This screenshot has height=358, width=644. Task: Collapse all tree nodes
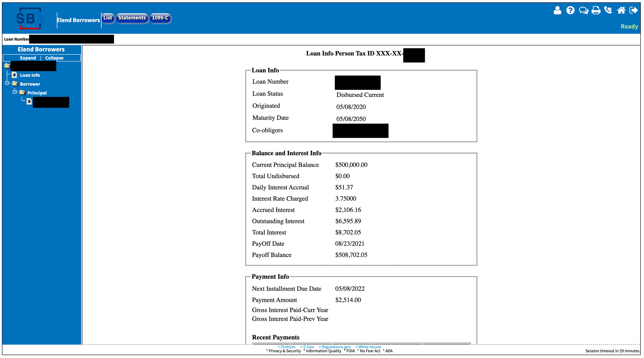point(54,58)
